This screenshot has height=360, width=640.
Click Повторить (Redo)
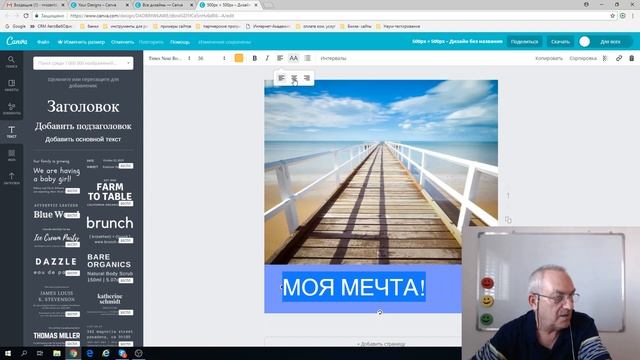(x=151, y=42)
